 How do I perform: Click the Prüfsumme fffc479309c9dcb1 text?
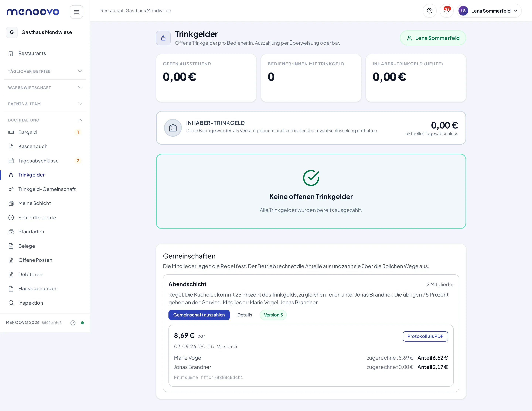tap(209, 377)
